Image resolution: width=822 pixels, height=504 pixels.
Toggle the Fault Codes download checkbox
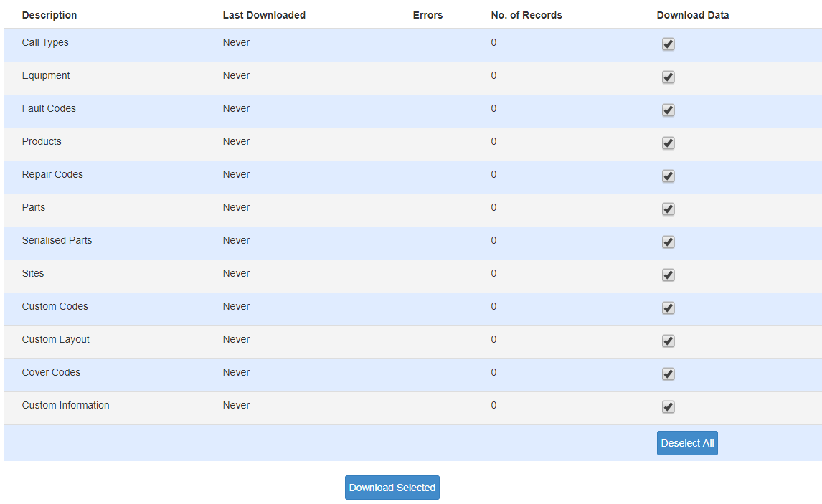[668, 110]
